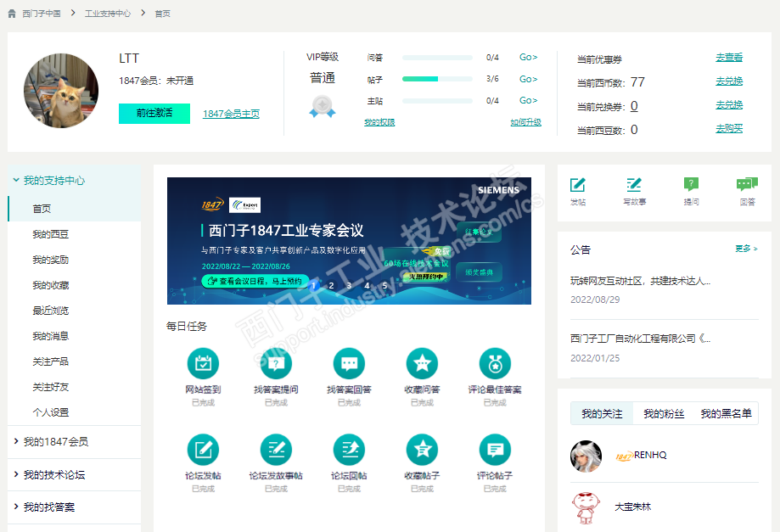Image resolution: width=780 pixels, height=532 pixels.
Task: Click the 前往激活 button
Action: pos(154,114)
